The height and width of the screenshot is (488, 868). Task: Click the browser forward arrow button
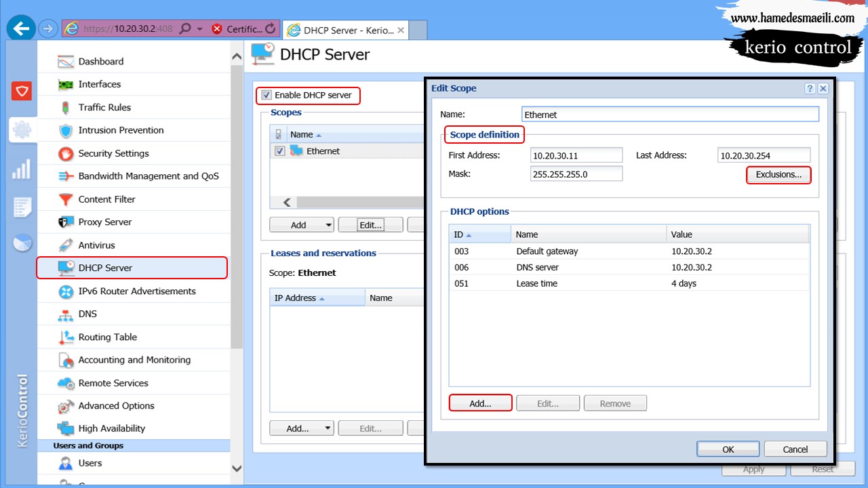48,28
